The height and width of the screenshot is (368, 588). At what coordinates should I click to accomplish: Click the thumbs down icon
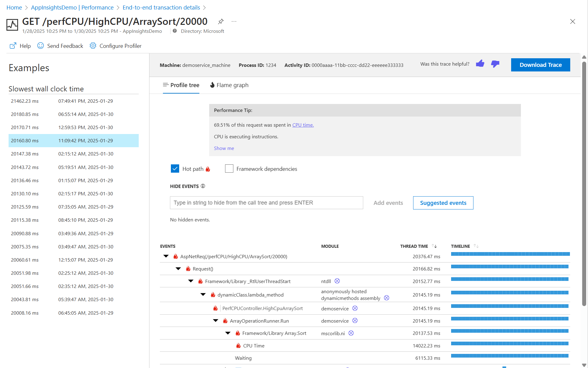pos(495,64)
